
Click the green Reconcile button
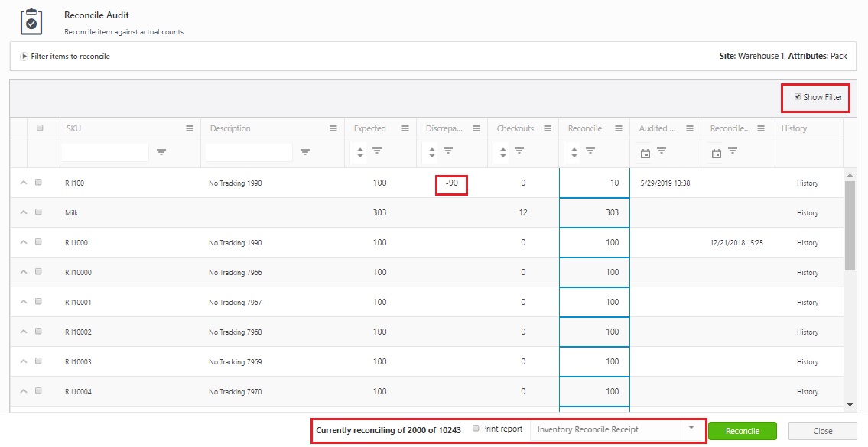coord(743,431)
